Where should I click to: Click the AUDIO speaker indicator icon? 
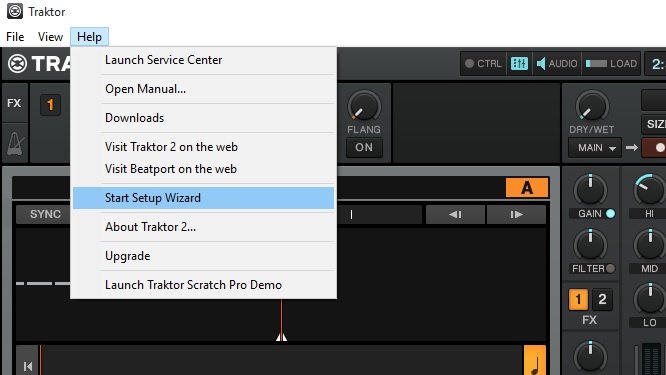pos(541,64)
